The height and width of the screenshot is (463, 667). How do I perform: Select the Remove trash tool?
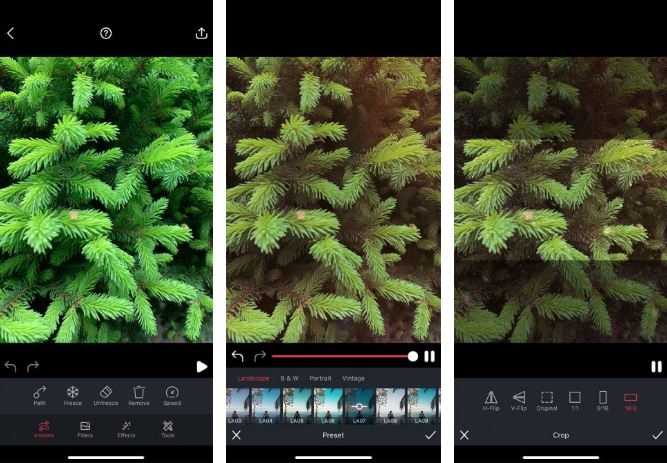click(139, 396)
